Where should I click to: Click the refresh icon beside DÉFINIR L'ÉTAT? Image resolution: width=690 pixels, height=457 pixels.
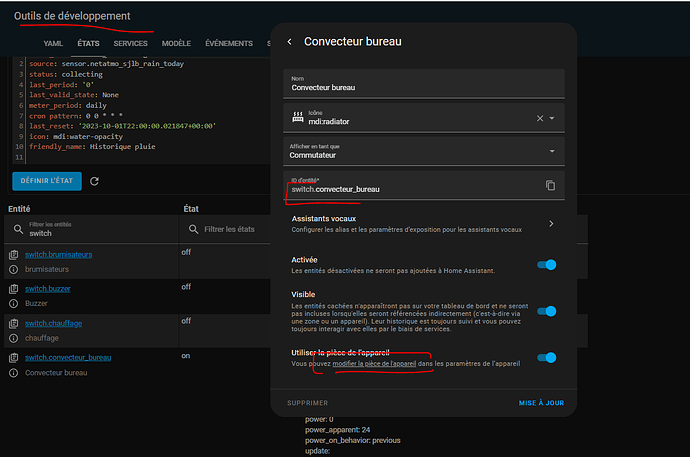tap(94, 181)
